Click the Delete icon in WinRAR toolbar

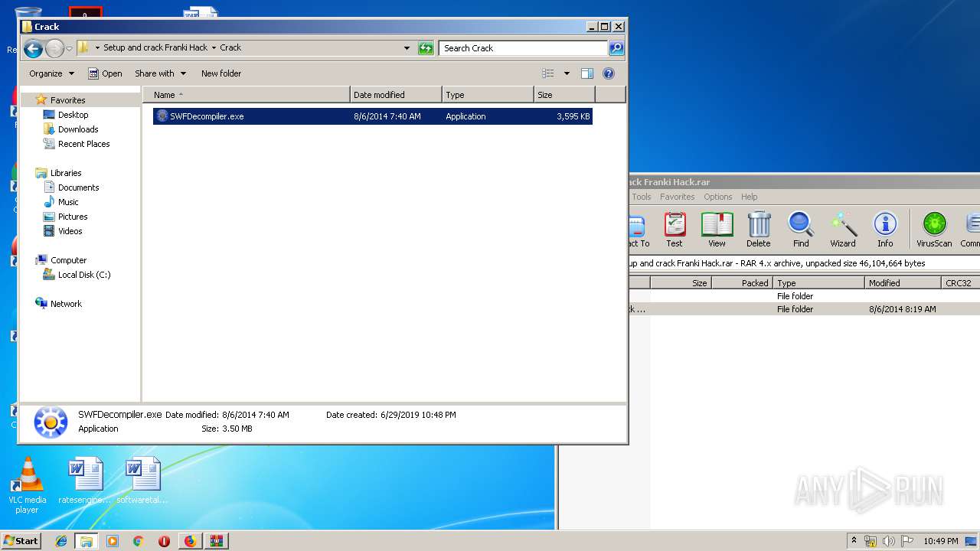[758, 230]
